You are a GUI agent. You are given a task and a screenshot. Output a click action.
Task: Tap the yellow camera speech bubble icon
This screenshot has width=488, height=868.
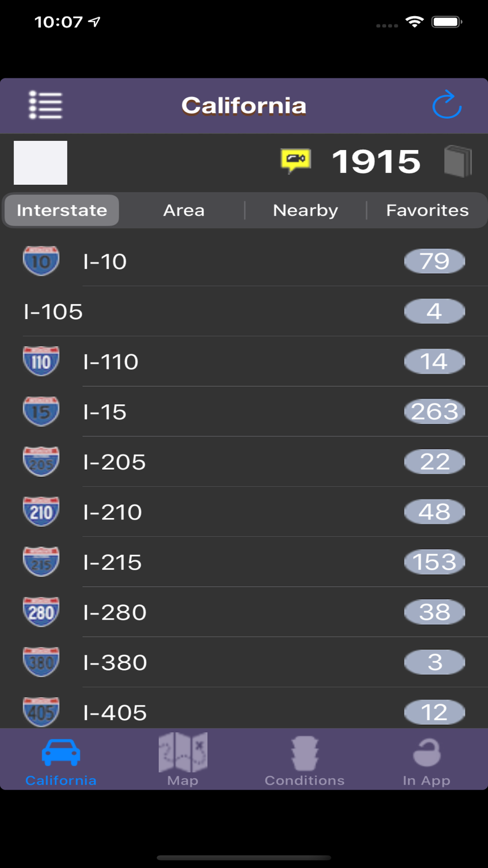click(x=296, y=160)
